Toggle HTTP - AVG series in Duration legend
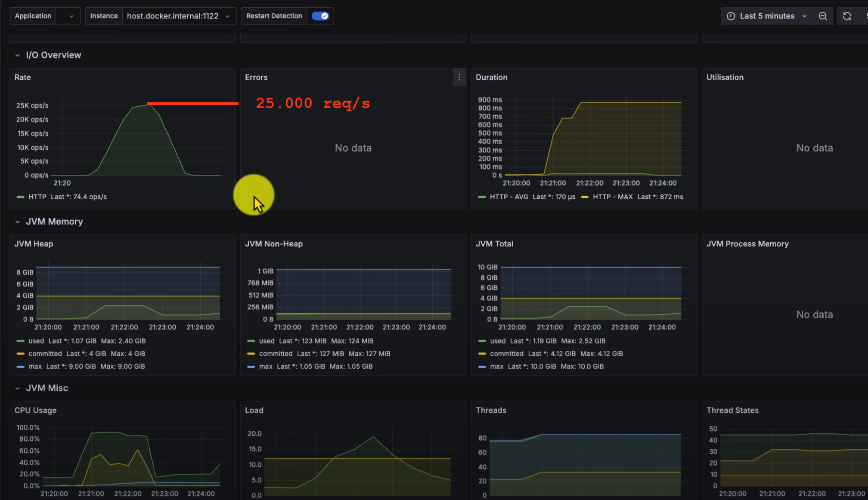This screenshot has width=868, height=500. (x=509, y=197)
